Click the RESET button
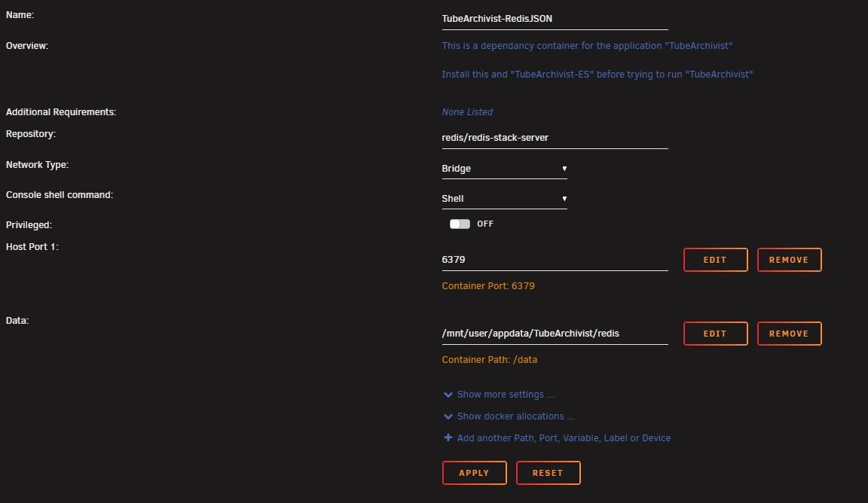The image size is (868, 503). (548, 473)
